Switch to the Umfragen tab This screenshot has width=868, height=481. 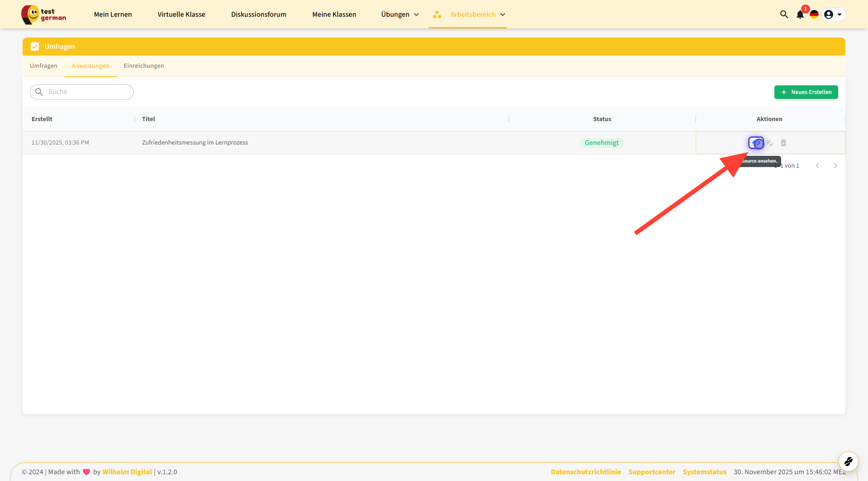(x=43, y=66)
